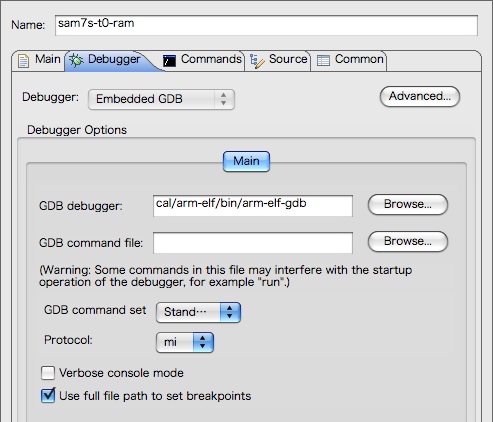
Task: Click the green bug Debugger icon
Action: click(76, 60)
